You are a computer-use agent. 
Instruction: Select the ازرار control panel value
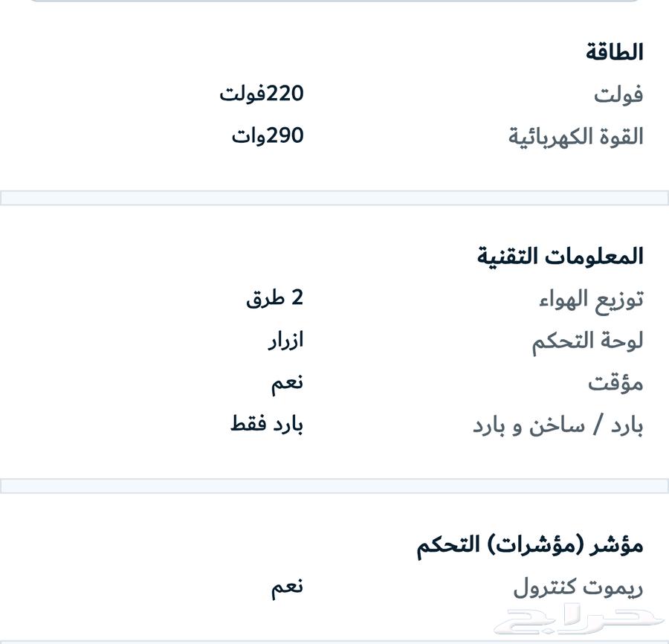coord(286,341)
